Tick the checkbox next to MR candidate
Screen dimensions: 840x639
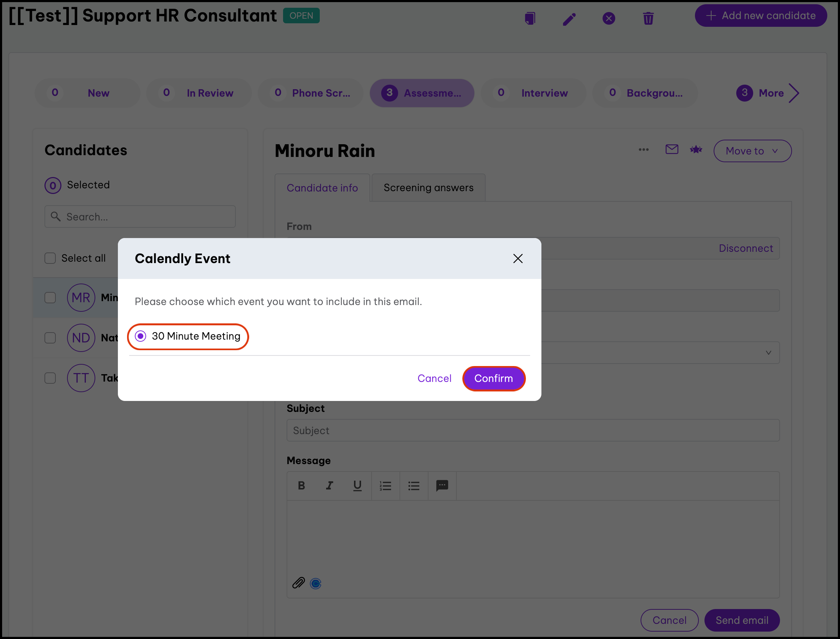tap(50, 297)
